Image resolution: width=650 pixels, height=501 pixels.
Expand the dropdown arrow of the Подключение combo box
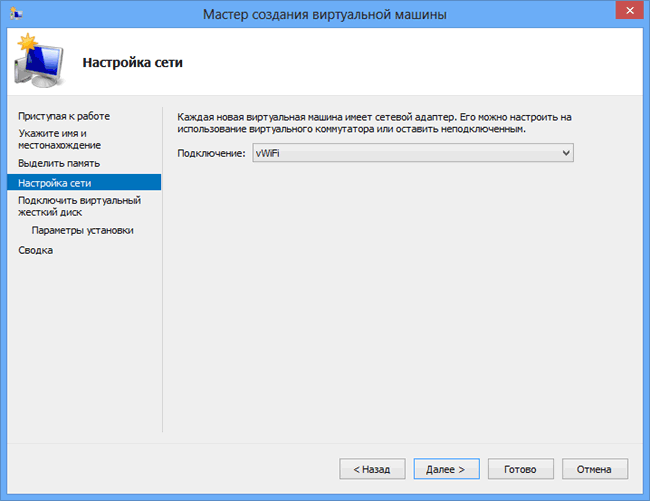pyautogui.click(x=566, y=153)
